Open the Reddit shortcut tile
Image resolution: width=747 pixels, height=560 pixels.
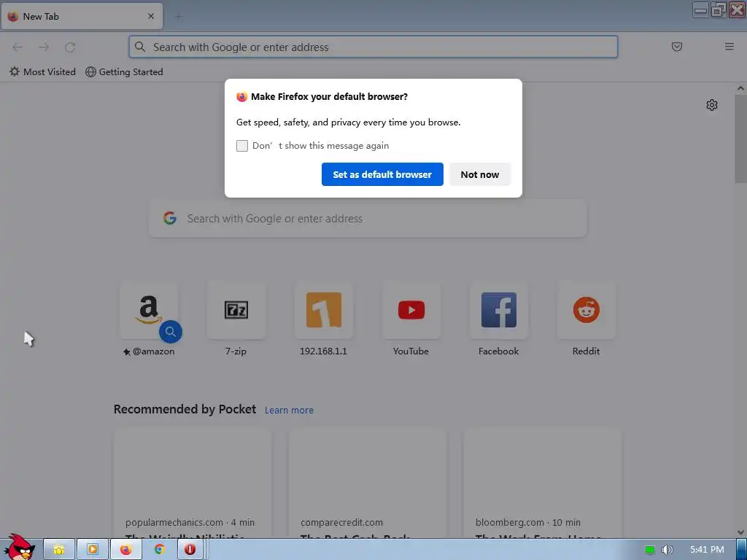coord(586,310)
